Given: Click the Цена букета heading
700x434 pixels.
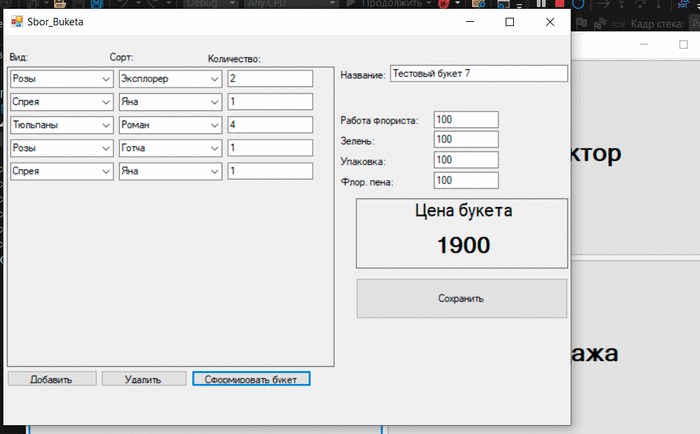Looking at the screenshot, I should coord(463,211).
